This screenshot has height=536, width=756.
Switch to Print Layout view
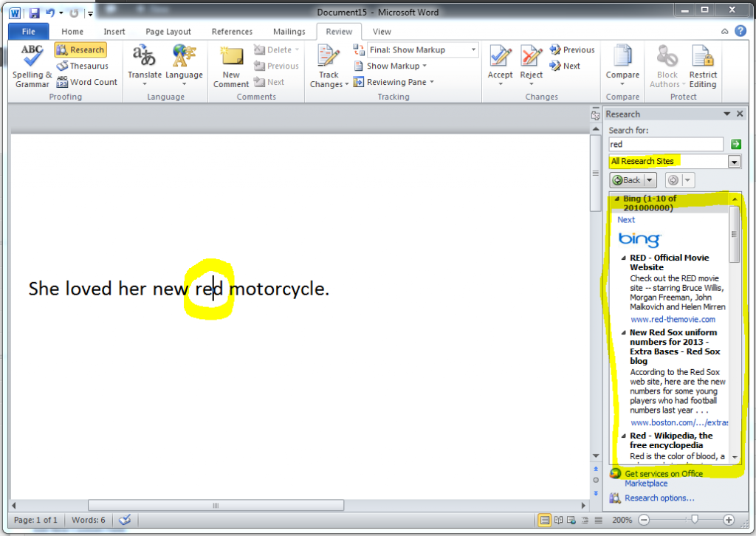click(544, 520)
